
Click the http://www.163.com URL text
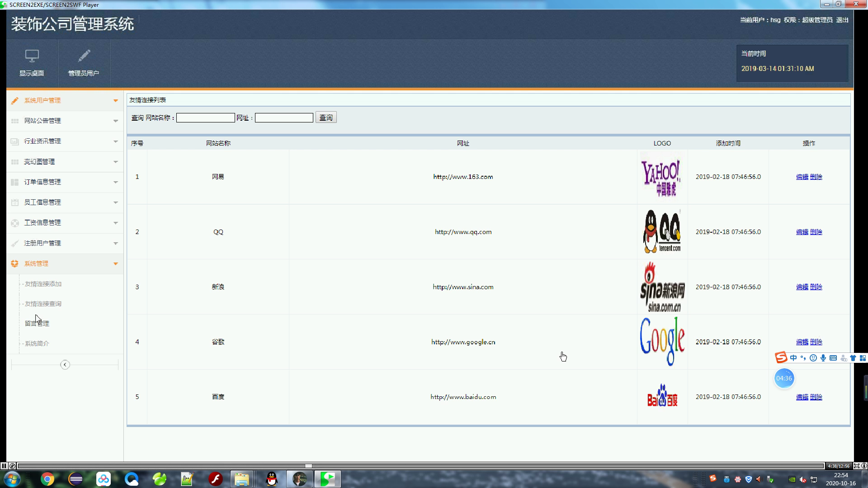click(463, 177)
